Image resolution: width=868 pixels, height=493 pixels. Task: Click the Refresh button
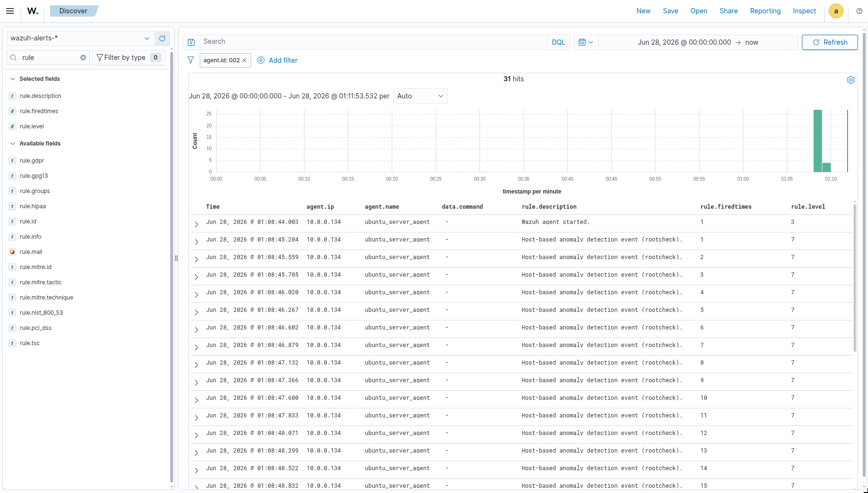tap(829, 42)
